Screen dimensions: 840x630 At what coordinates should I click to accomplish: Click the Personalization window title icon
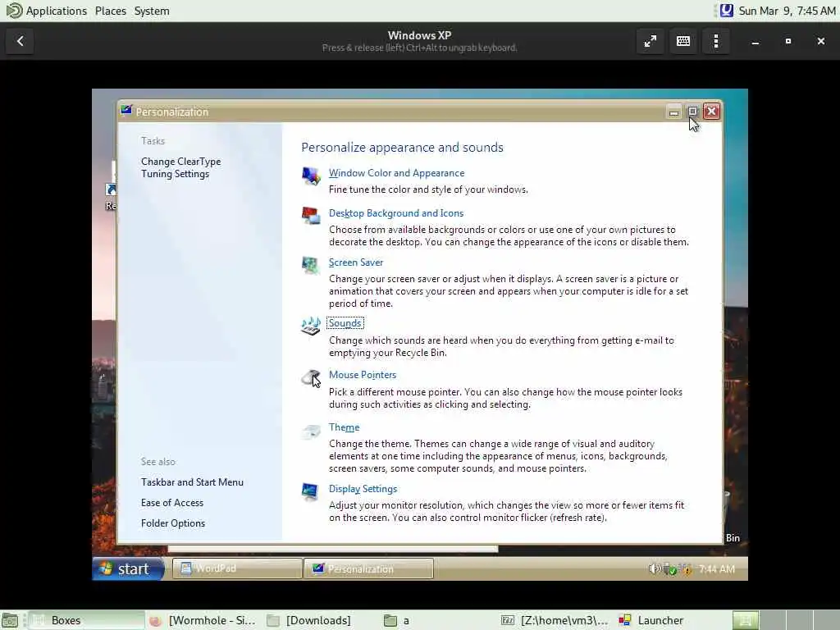(126, 111)
